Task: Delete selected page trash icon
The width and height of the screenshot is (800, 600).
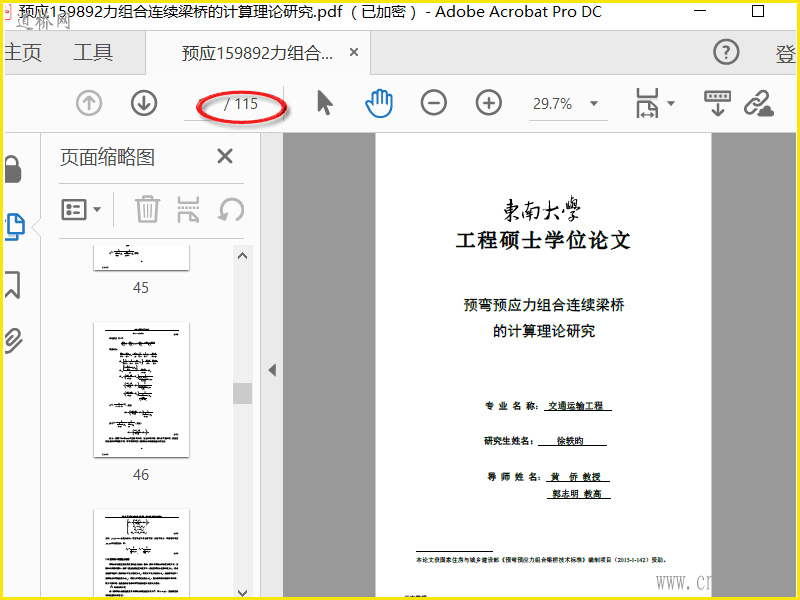Action: click(x=147, y=209)
